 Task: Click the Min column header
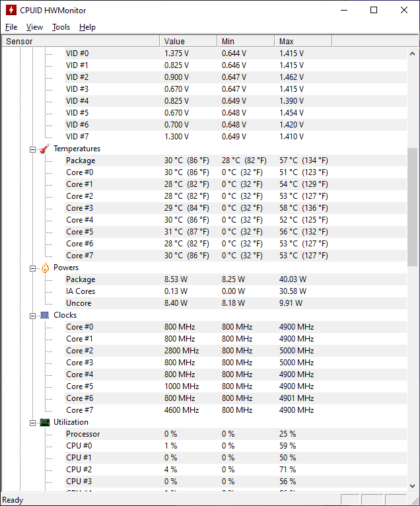(246, 42)
